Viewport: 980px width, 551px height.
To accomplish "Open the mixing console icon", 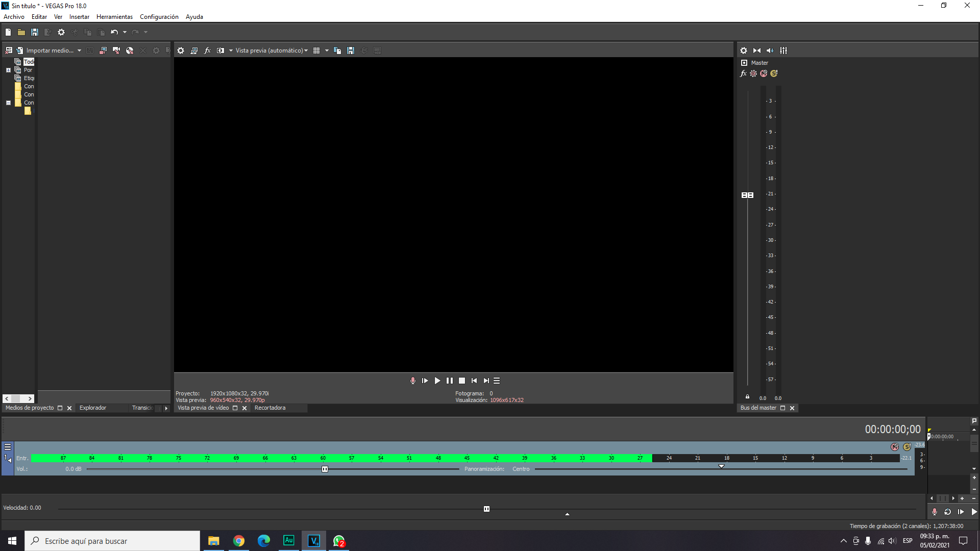I will tap(783, 51).
